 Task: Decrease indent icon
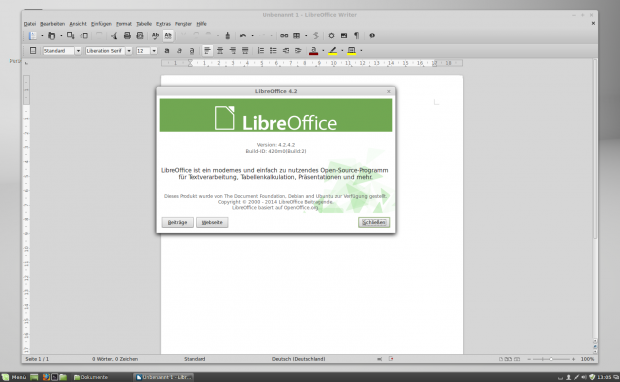(286, 51)
